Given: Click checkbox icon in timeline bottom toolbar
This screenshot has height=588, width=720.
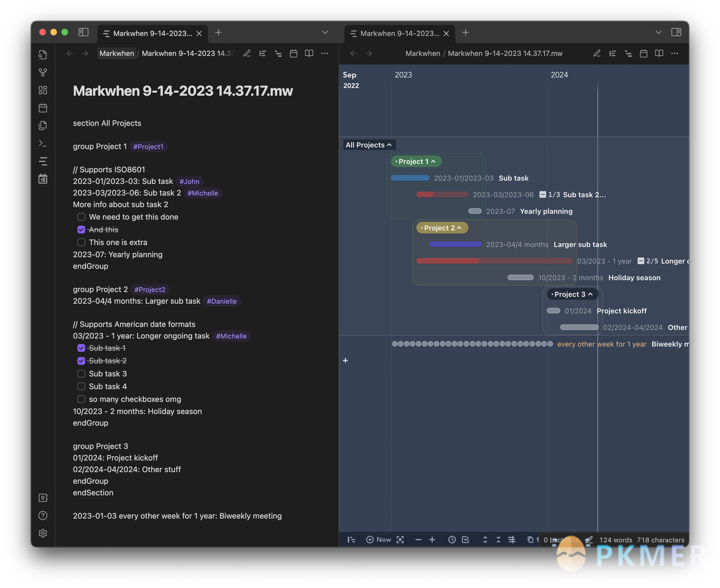Looking at the screenshot, I should click(x=466, y=540).
